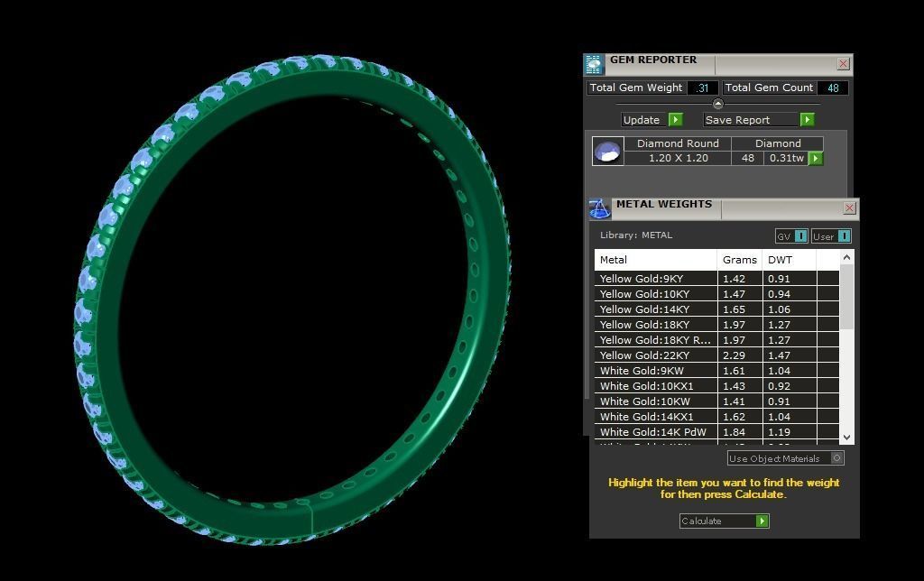Screen dimensions: 924x581
Task: Enable Use Object Materials option
Action: (836, 457)
